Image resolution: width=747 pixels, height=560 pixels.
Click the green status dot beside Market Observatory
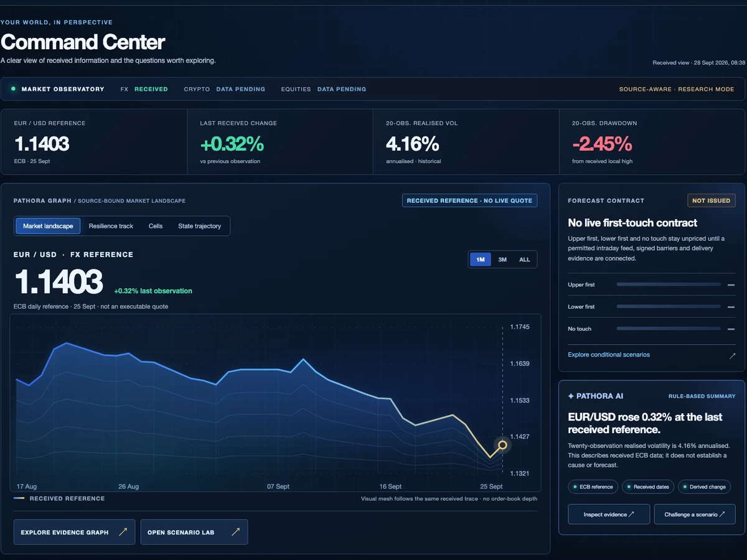(13, 89)
